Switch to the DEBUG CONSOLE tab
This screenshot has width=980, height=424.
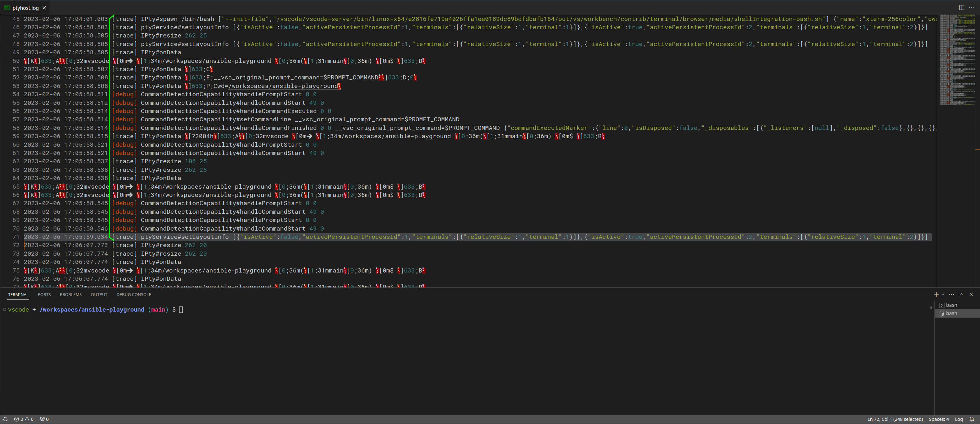tap(133, 294)
